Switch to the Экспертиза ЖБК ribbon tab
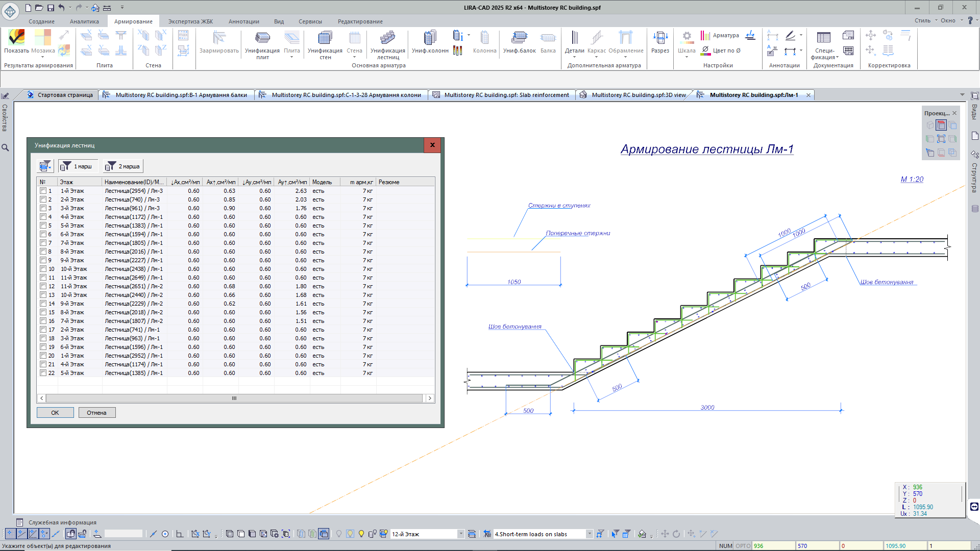The width and height of the screenshot is (980, 551). [190, 21]
